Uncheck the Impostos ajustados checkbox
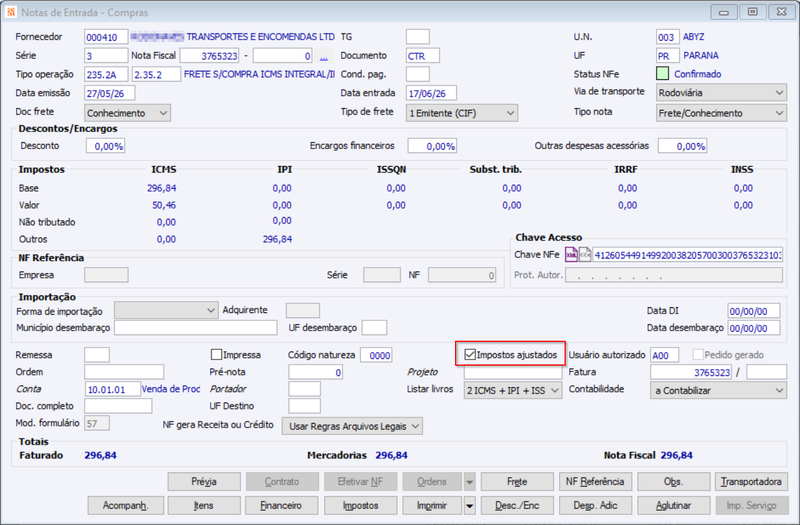This screenshot has width=800, height=525. (x=470, y=355)
